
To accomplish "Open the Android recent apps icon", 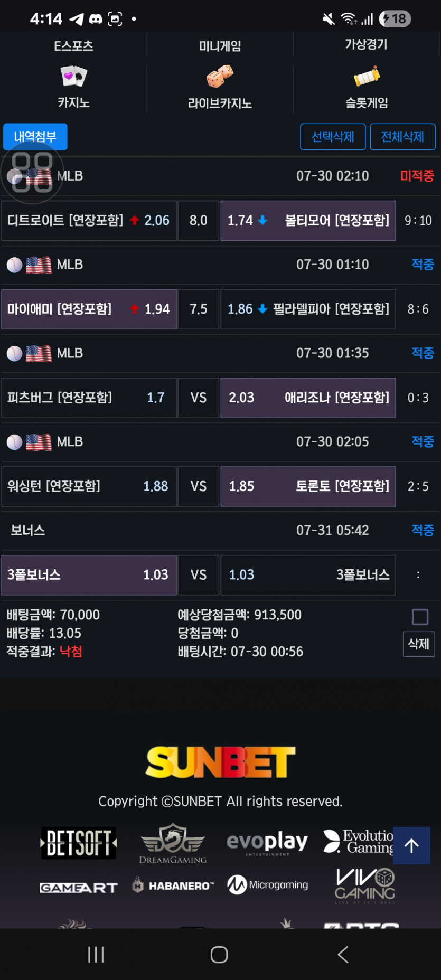I will (96, 954).
